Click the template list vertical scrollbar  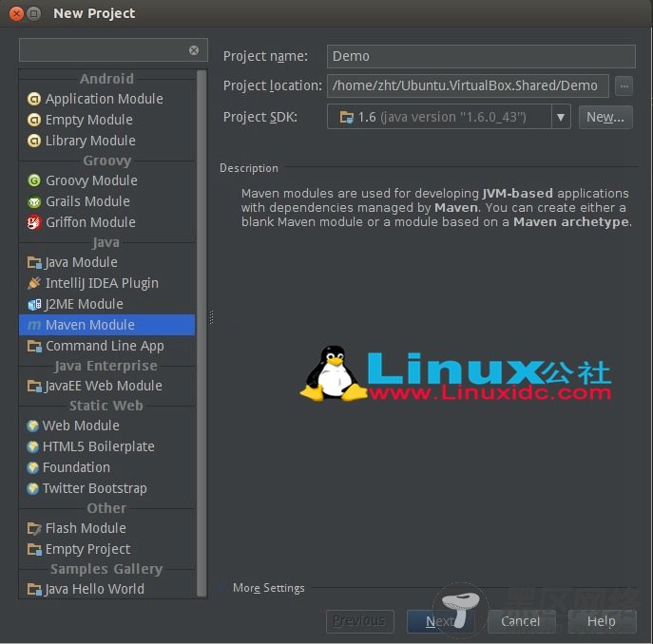(202, 333)
